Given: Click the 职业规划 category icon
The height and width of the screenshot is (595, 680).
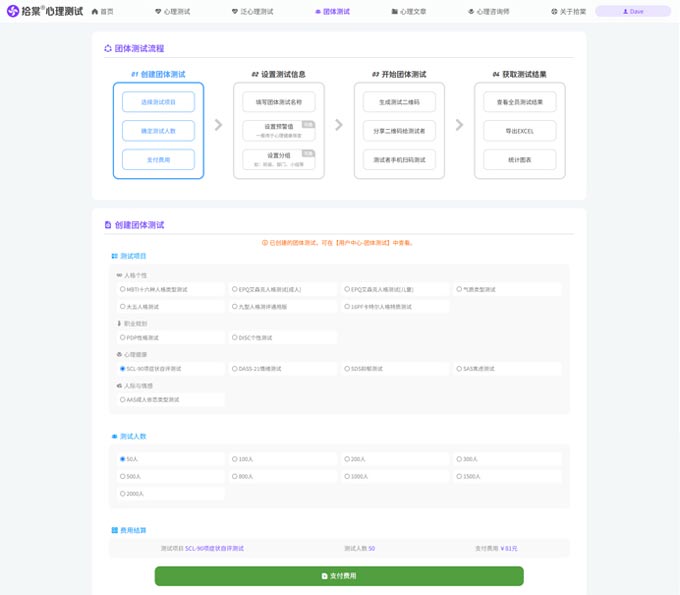Looking at the screenshot, I should 119,324.
